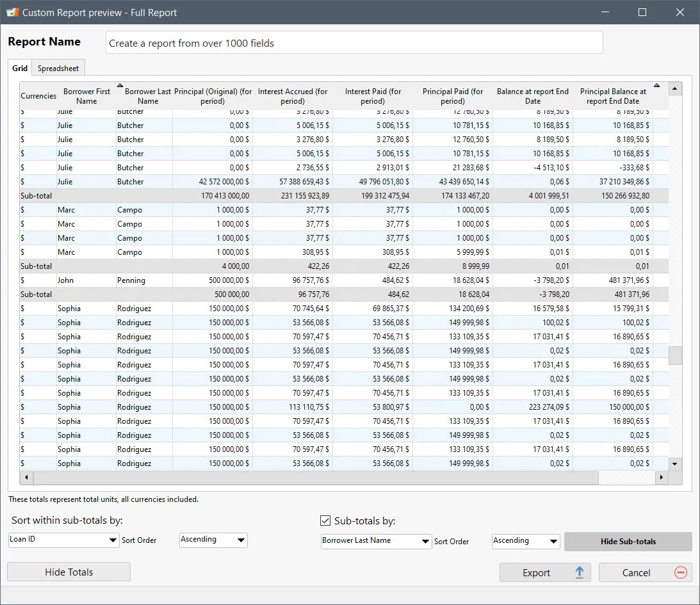
Task: Click the Export button
Action: (x=545, y=572)
